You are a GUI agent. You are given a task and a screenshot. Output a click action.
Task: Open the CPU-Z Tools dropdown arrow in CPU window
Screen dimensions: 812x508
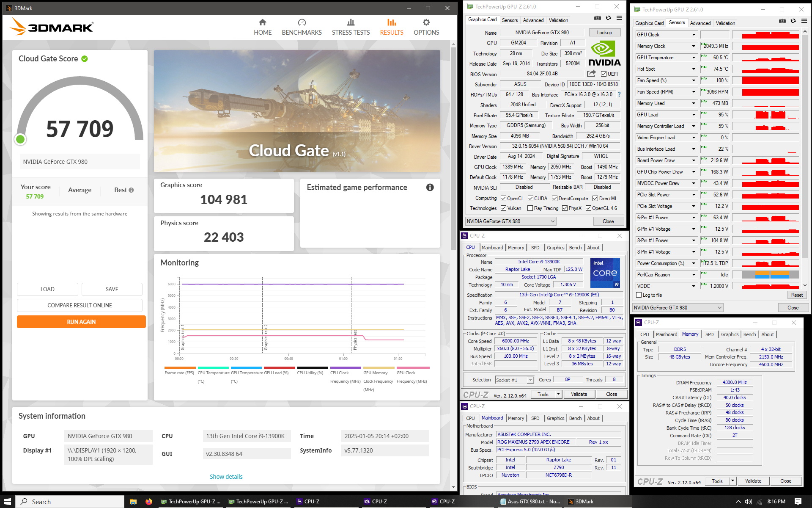coord(558,394)
